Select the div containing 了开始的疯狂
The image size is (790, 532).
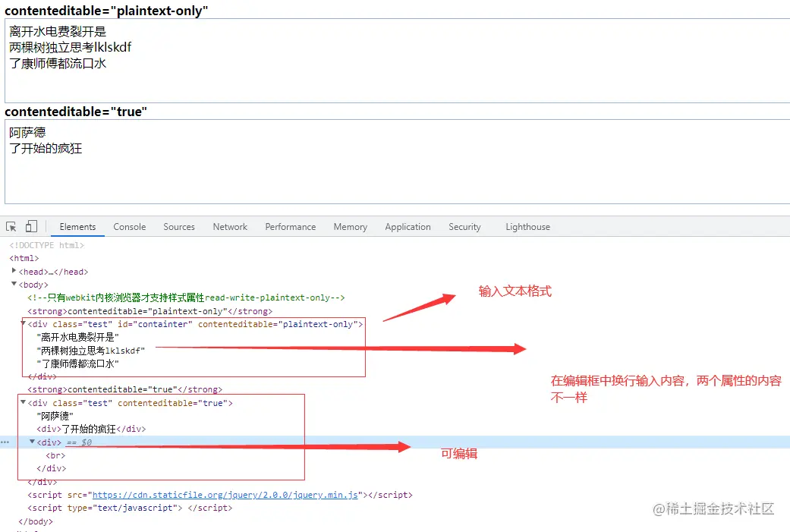pos(91,430)
